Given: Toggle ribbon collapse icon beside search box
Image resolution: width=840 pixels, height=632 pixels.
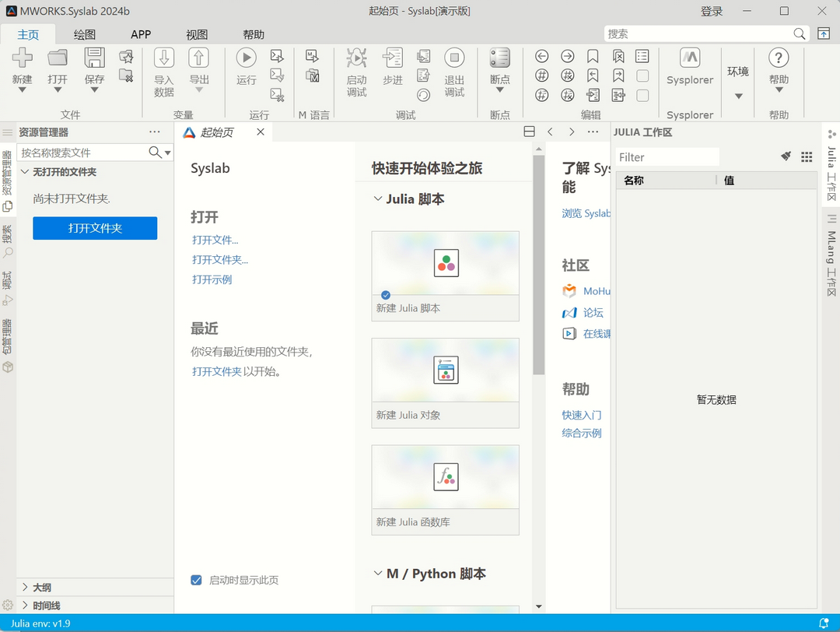Looking at the screenshot, I should [x=824, y=33].
